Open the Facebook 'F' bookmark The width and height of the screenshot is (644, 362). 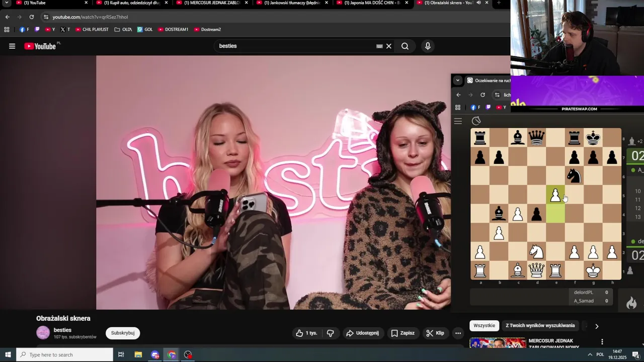coord(24,30)
